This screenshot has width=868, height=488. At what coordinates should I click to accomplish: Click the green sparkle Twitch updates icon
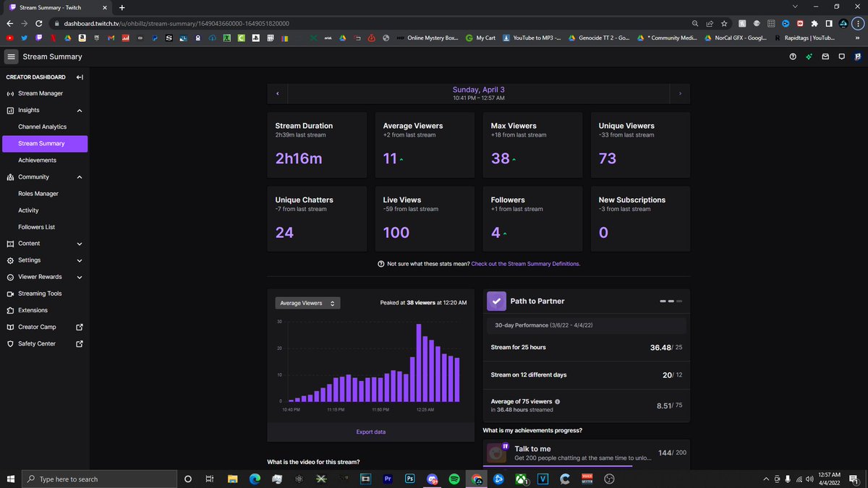(x=809, y=56)
